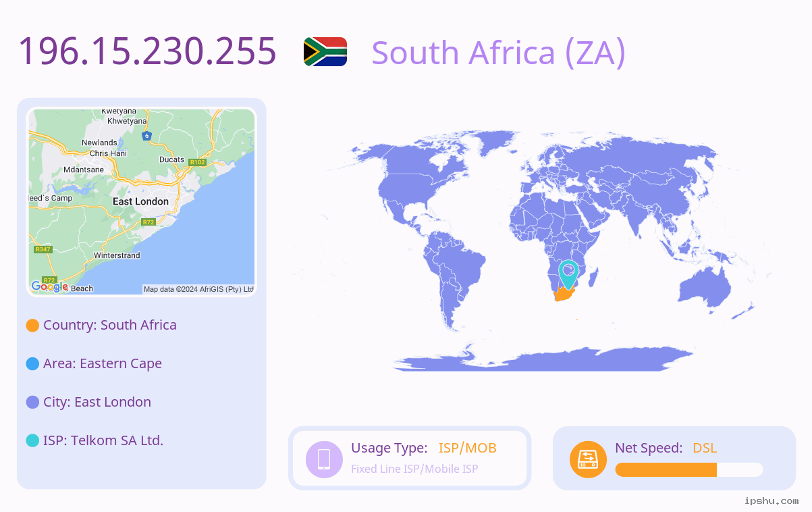Click the orange net speed drive icon

click(588, 459)
